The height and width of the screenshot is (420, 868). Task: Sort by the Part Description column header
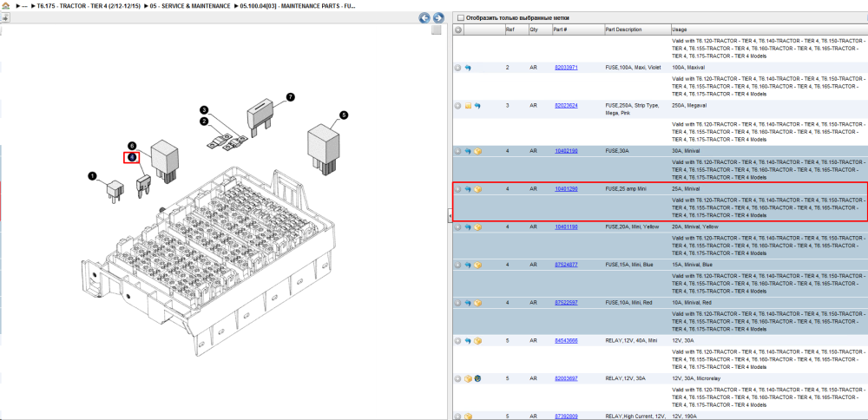tap(623, 30)
